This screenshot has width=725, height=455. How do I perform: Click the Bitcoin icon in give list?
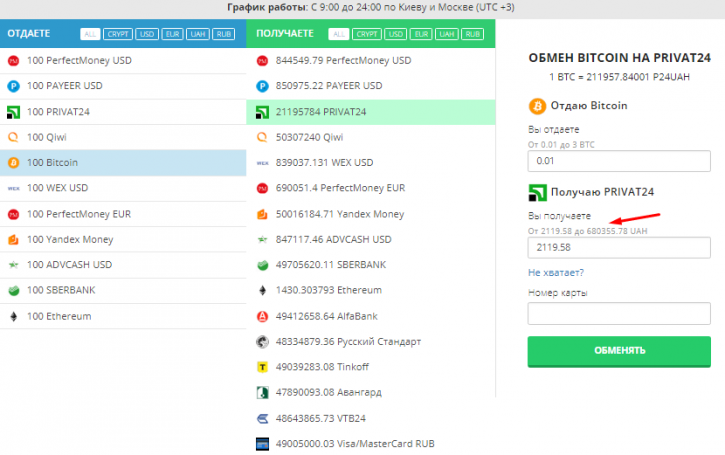tap(13, 163)
